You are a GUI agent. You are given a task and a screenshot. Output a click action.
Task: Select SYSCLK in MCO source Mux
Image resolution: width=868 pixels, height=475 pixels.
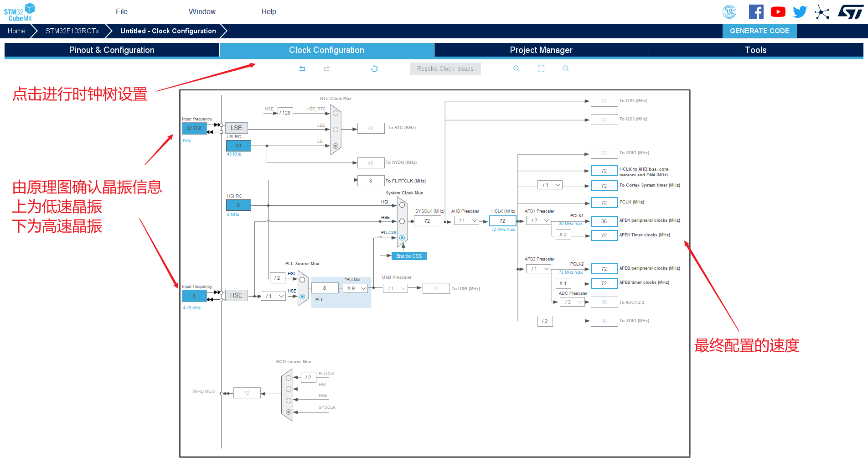pos(289,412)
